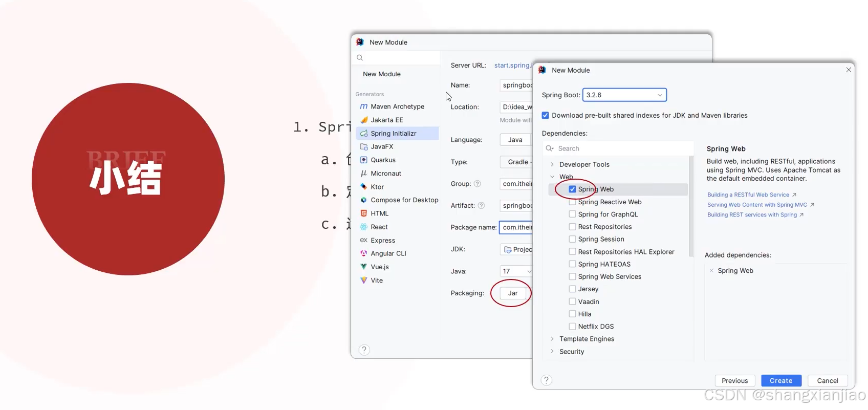
Task: Open the start.spring.io server URL link
Action: tap(513, 66)
